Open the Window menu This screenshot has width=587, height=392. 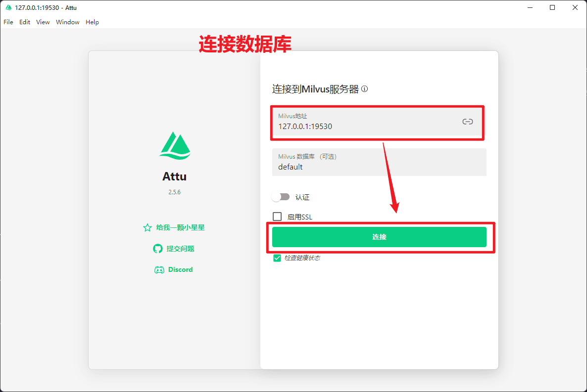tap(68, 22)
